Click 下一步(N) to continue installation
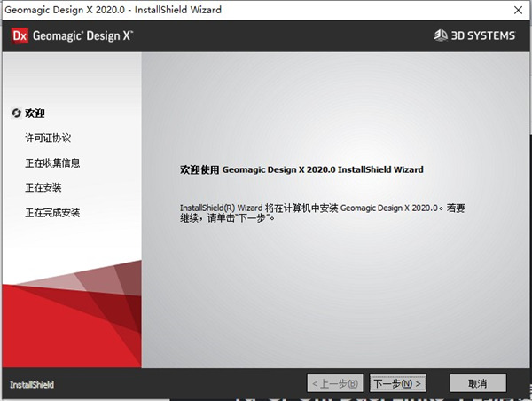The width and height of the screenshot is (532, 401). [397, 383]
